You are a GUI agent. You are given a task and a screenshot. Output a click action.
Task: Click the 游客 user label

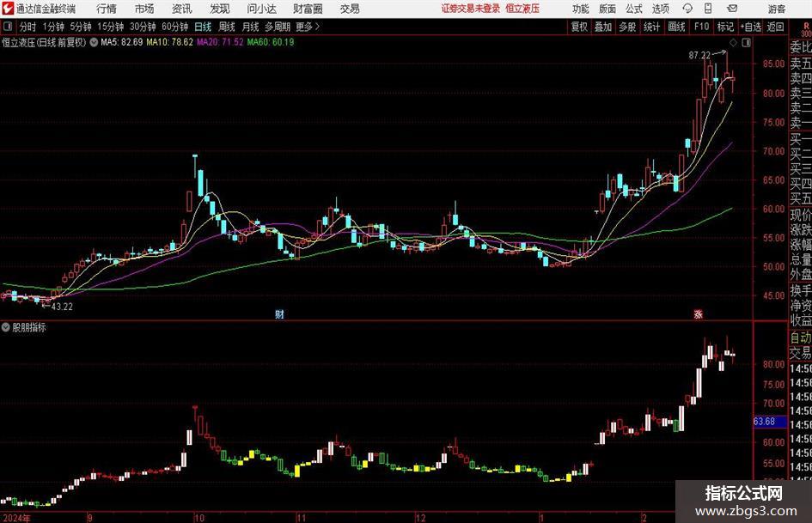click(776, 9)
